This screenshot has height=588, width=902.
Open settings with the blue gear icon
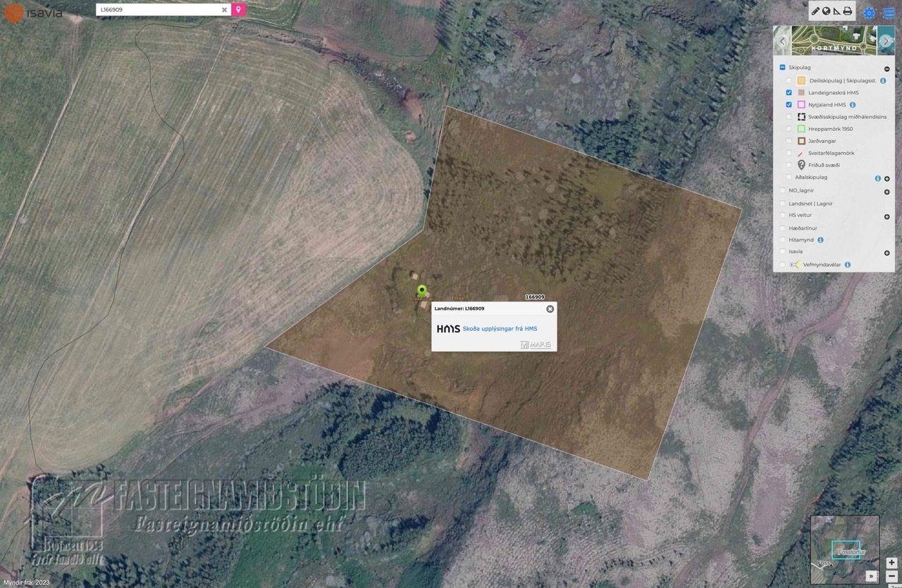coord(869,13)
